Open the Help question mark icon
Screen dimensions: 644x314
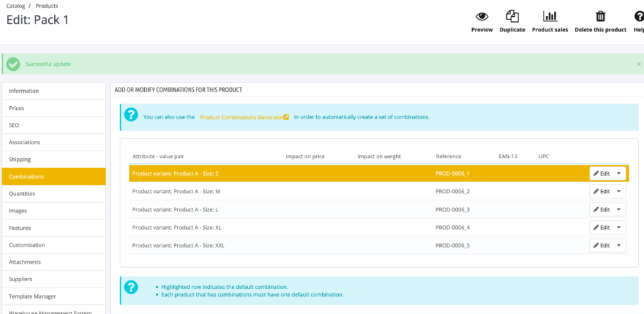[x=639, y=17]
